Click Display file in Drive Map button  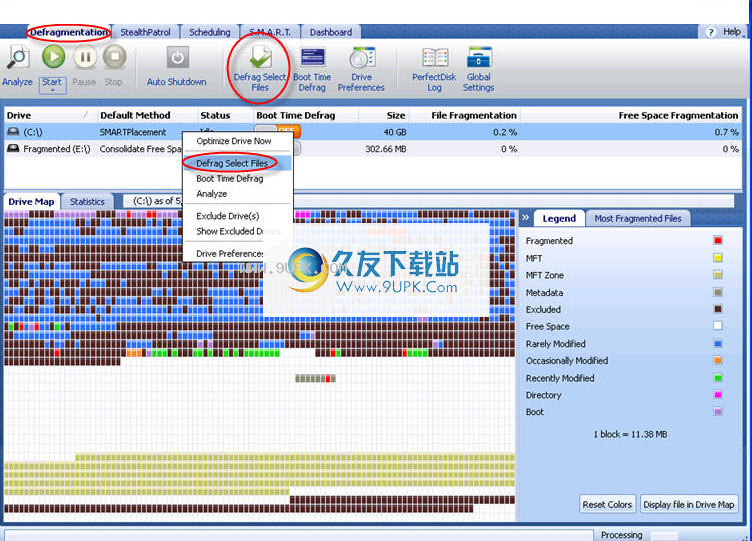689,505
